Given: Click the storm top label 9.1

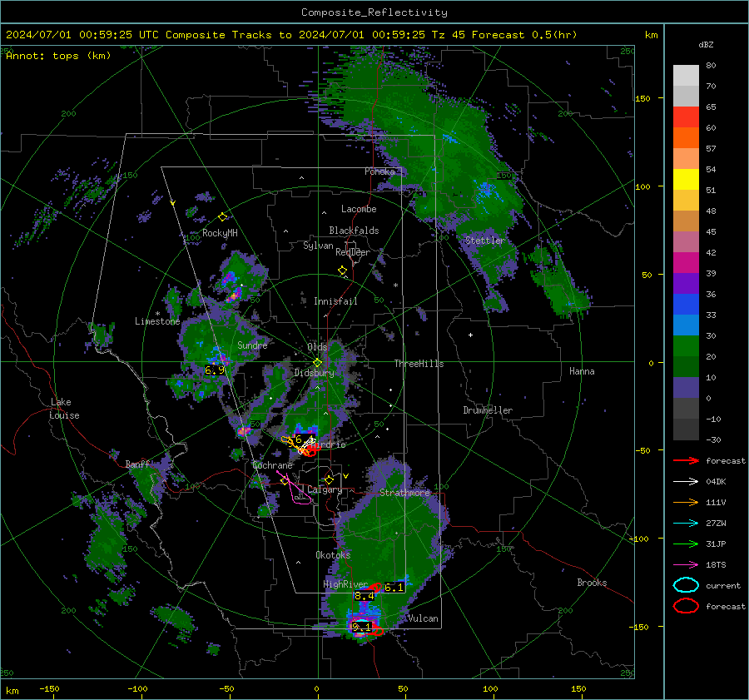Looking at the screenshot, I should pos(361,627).
